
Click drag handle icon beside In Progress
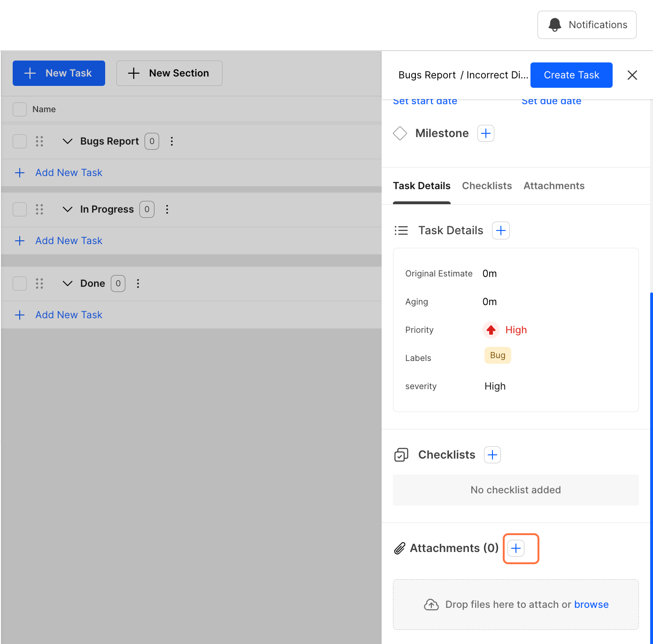click(x=39, y=209)
